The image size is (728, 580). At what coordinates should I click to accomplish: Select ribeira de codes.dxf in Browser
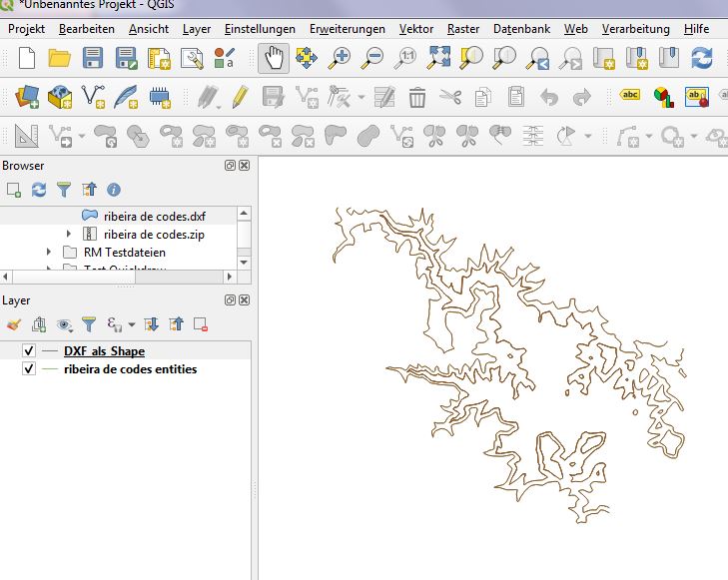[x=154, y=216]
